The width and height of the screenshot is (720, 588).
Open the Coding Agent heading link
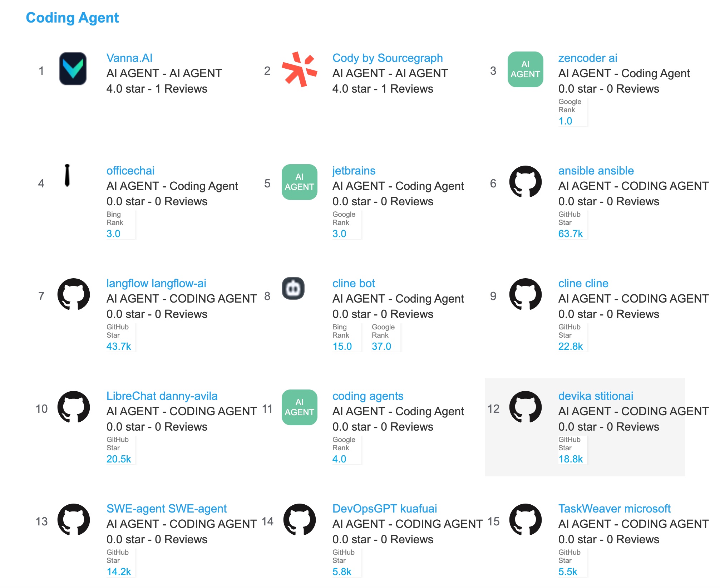(x=72, y=18)
